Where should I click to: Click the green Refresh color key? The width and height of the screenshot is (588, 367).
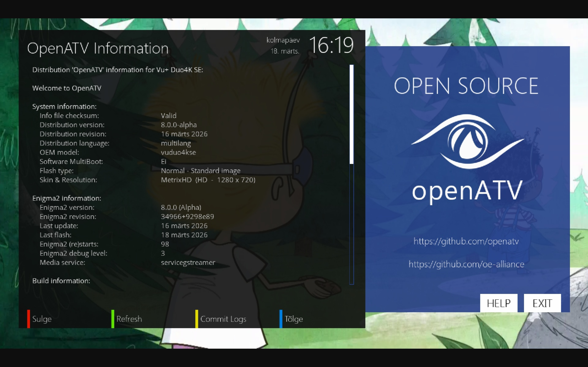[113, 319]
